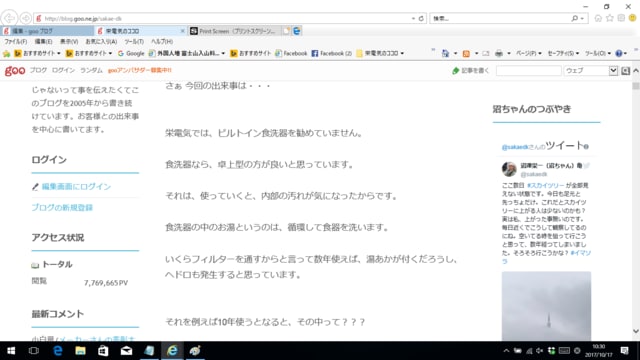This screenshot has height=360, width=640.
Task: Click the tweet author profile avatar
Action: point(509,169)
